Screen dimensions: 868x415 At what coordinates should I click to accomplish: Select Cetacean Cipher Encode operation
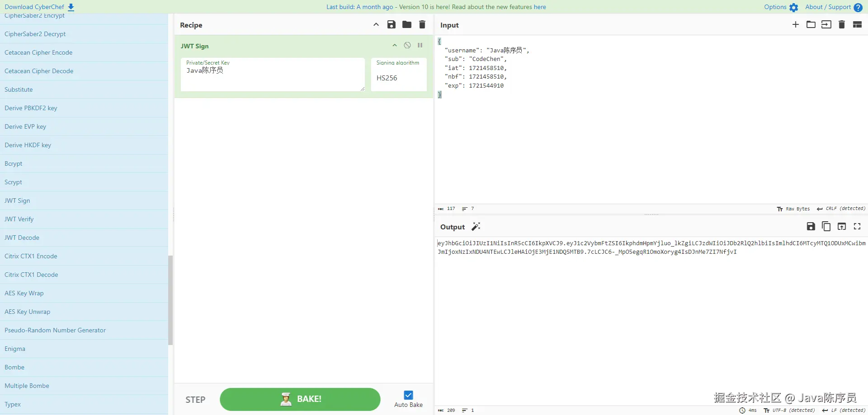point(84,52)
